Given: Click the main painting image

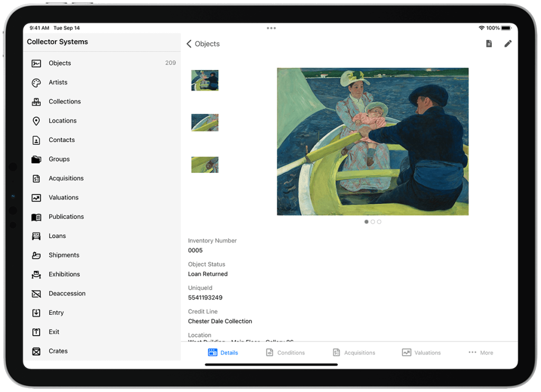Looking at the screenshot, I should (x=372, y=142).
